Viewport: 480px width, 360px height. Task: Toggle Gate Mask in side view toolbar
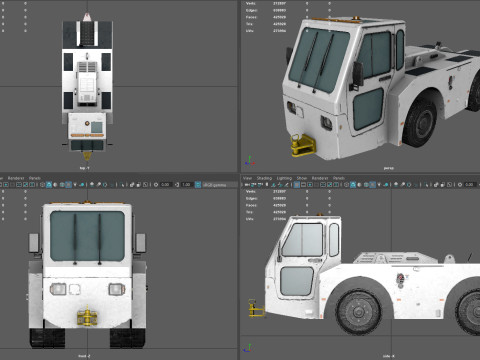click(316, 184)
